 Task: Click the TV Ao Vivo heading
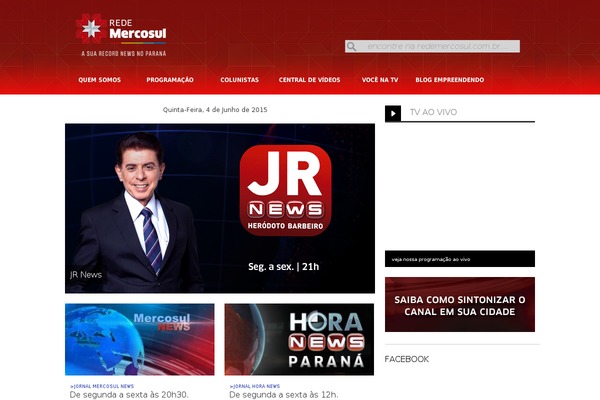point(433,112)
